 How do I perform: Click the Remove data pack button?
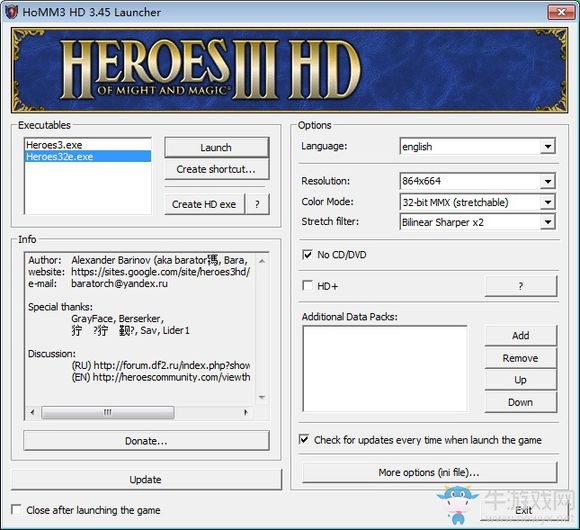pyautogui.click(x=520, y=358)
